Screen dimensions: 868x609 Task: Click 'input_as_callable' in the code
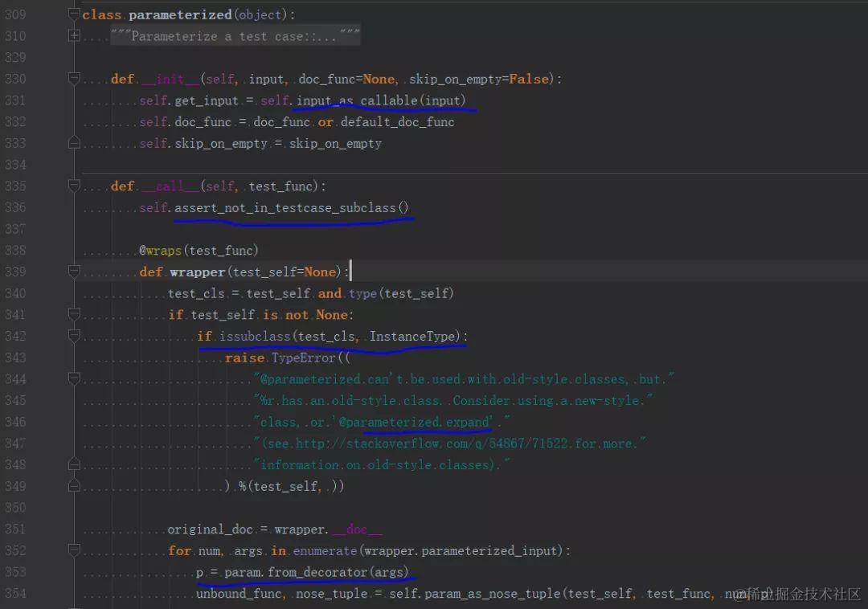[357, 100]
